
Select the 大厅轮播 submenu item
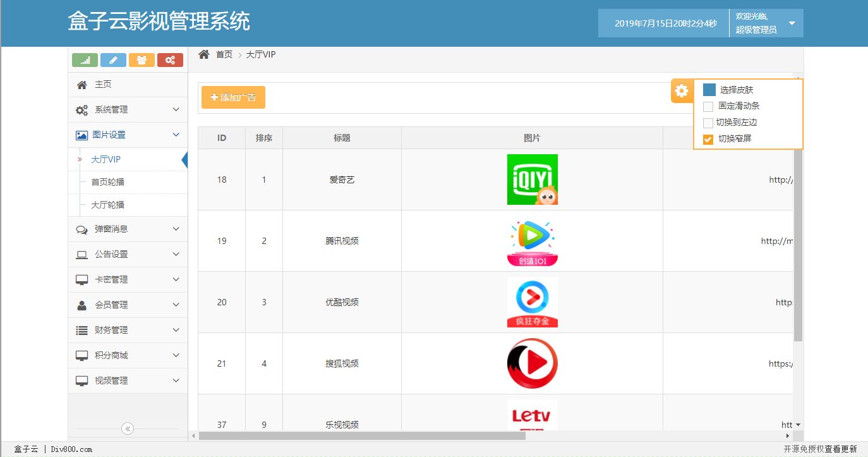[x=107, y=205]
